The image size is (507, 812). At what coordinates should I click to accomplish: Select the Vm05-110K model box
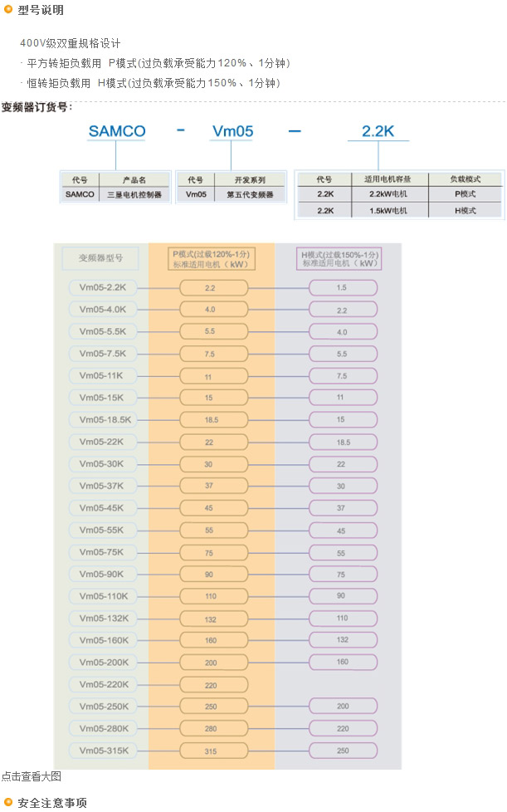pos(102,596)
